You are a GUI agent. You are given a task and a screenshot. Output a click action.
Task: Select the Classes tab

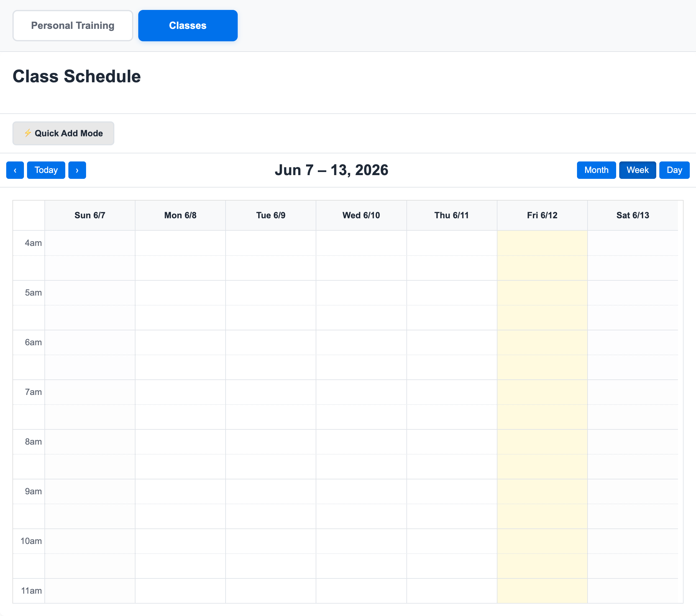click(188, 25)
